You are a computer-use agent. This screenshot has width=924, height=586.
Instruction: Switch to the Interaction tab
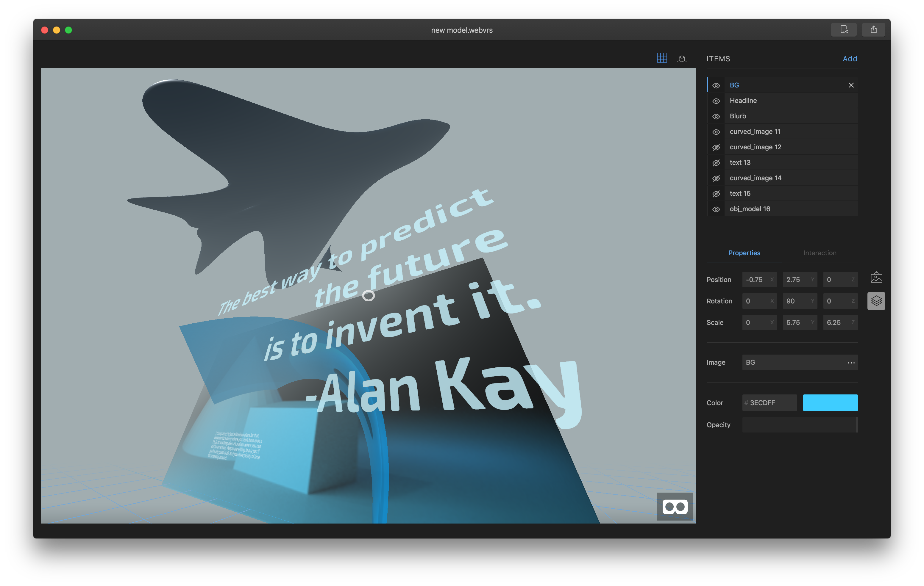click(x=820, y=253)
